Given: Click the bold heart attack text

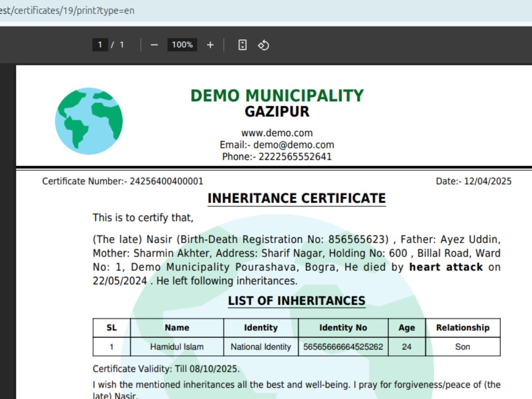Looking at the screenshot, I should point(446,267).
